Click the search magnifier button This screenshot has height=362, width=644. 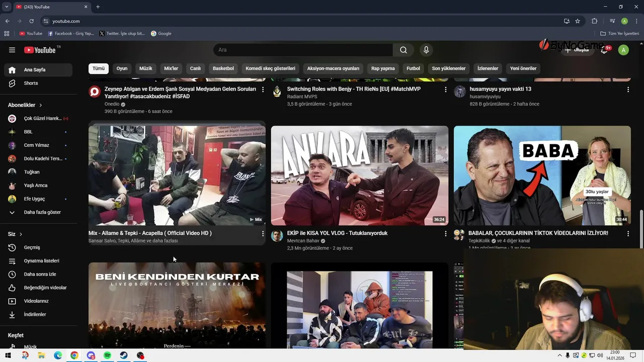tap(404, 50)
